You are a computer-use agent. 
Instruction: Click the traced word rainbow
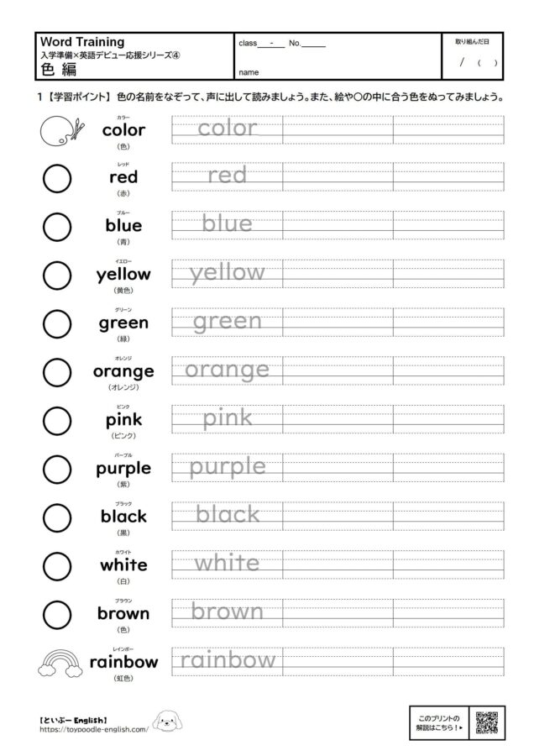coord(228,660)
